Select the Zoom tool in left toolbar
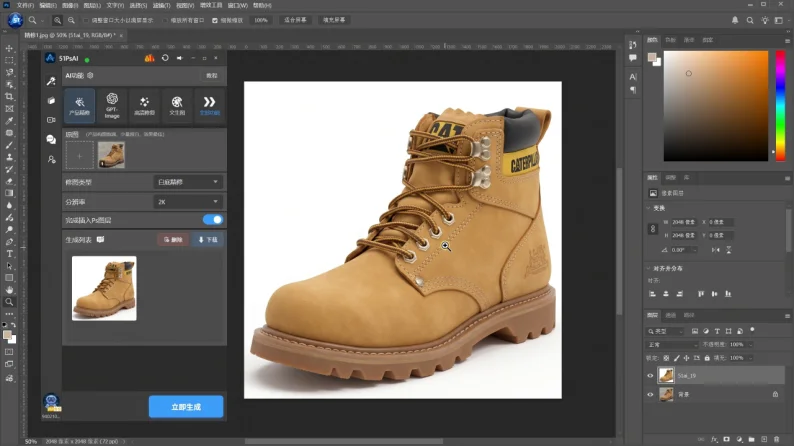Screen dimensions: 794x447 coord(9,302)
